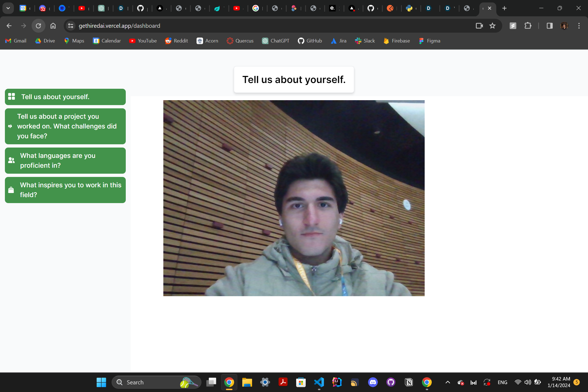Open the volume control in system tray

click(528, 382)
